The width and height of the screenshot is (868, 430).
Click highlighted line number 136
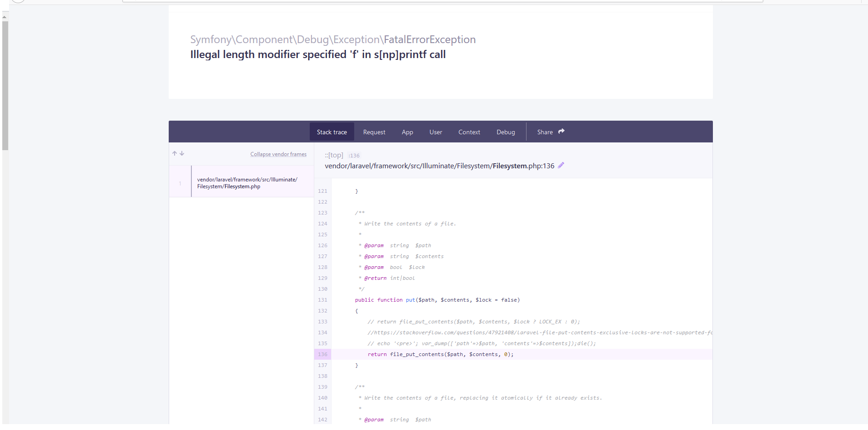click(x=322, y=354)
